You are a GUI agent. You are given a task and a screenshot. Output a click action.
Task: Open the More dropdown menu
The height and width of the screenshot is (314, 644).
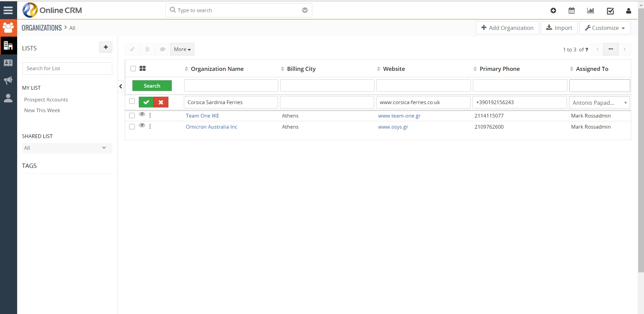click(182, 49)
